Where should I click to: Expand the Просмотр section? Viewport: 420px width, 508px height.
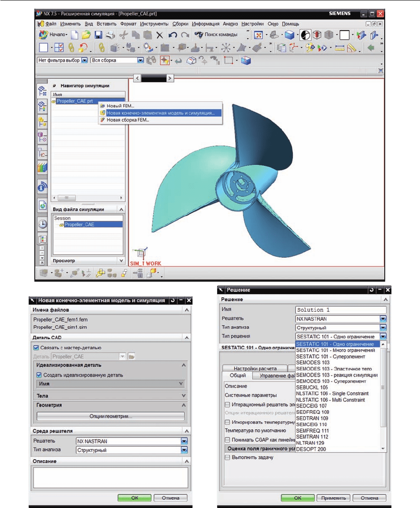click(121, 260)
